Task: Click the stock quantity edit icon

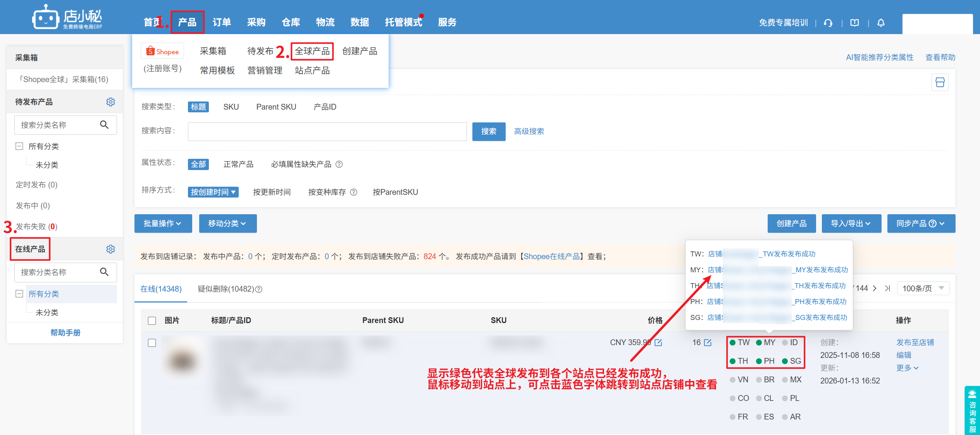Action: 708,342
